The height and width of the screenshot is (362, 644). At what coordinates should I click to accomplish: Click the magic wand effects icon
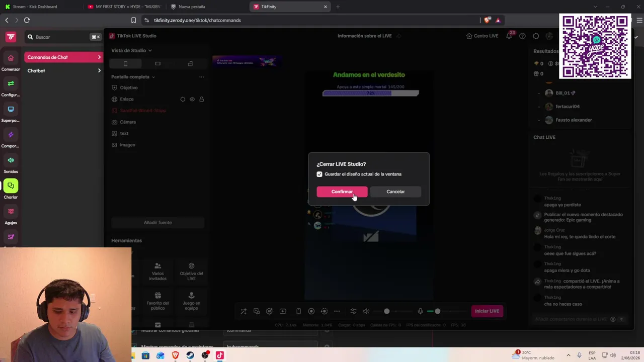(244, 311)
